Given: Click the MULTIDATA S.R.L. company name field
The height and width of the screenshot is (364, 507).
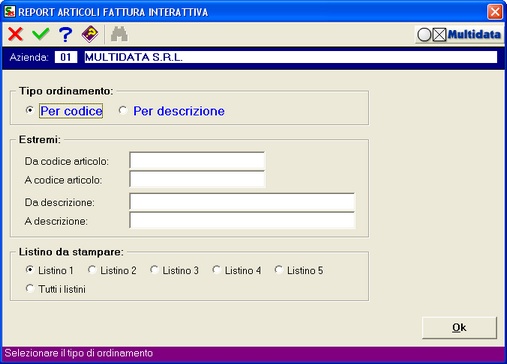Looking at the screenshot, I should pyautogui.click(x=290, y=57).
